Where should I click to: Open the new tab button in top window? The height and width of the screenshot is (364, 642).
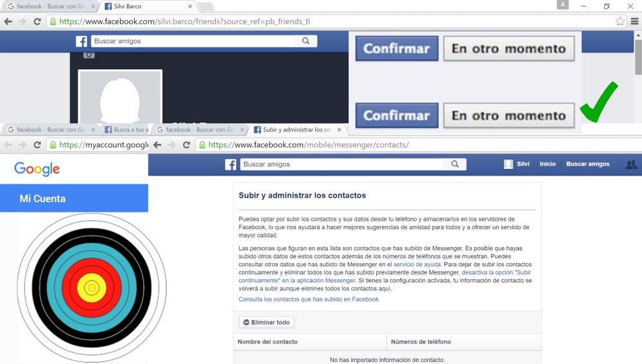(206, 6)
